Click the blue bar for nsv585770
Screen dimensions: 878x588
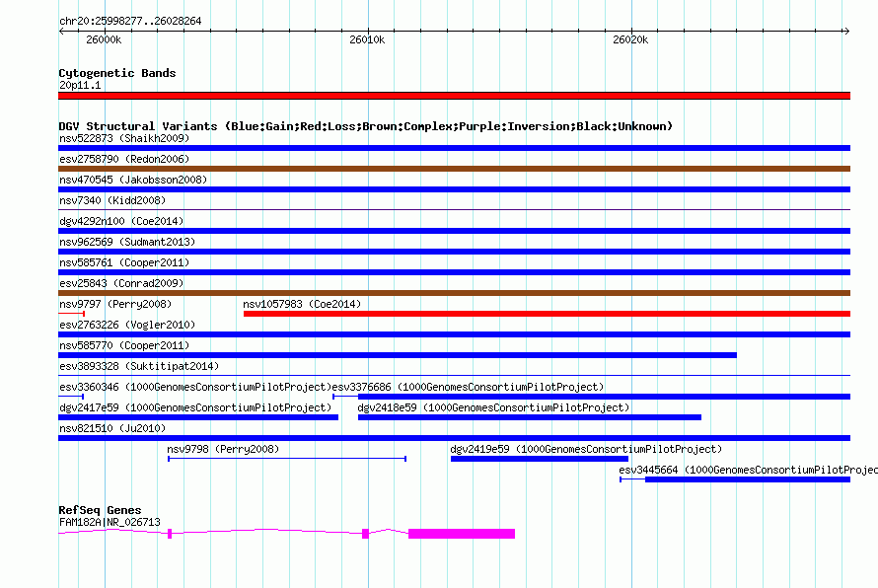[x=398, y=355]
